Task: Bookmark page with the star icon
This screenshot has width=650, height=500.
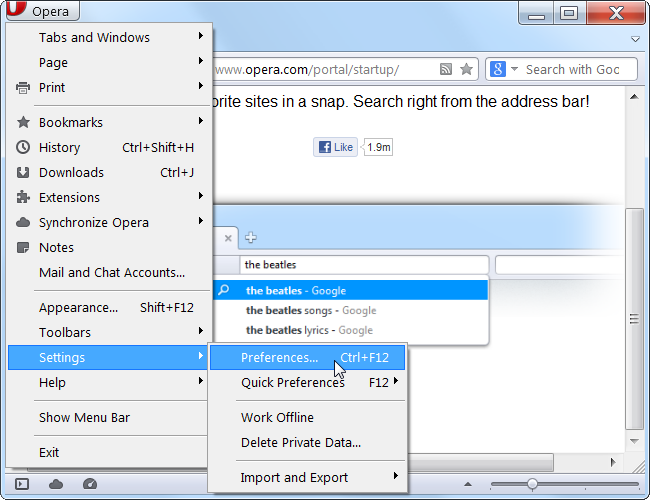Action: pos(466,69)
